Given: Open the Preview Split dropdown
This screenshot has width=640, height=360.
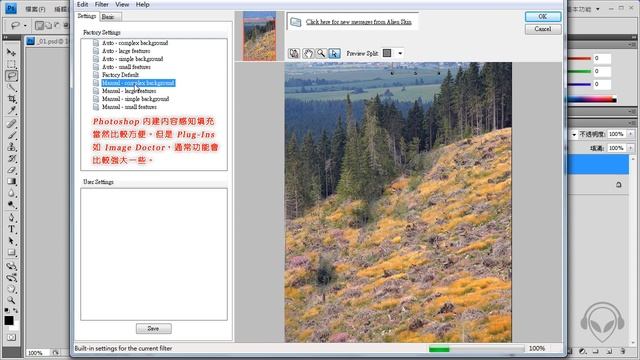Looking at the screenshot, I should pos(400,53).
